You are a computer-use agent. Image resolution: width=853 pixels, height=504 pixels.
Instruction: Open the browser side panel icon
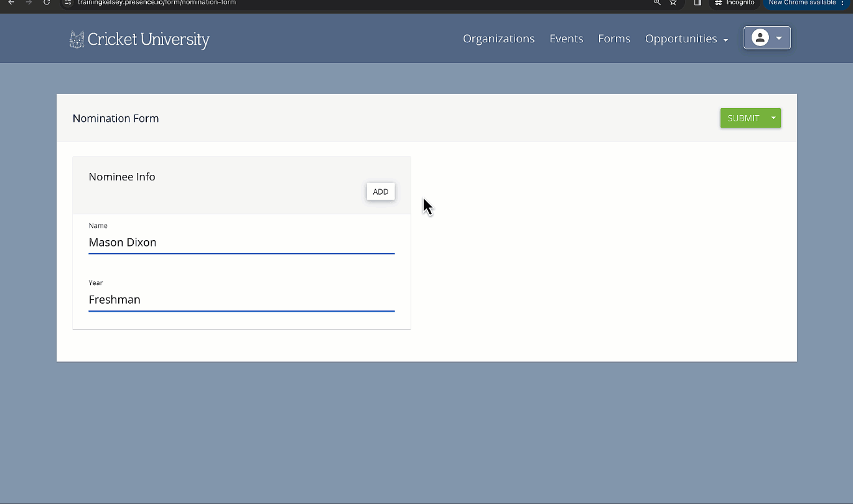pos(697,2)
